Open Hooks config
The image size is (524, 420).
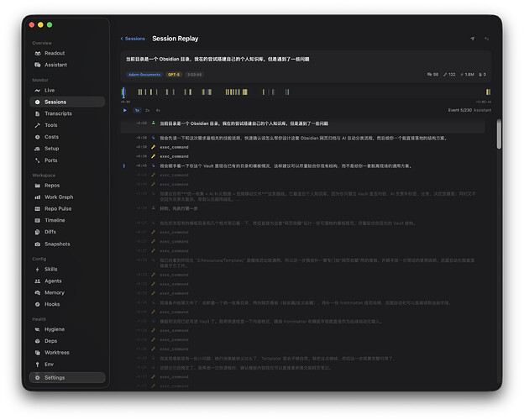pos(67,304)
